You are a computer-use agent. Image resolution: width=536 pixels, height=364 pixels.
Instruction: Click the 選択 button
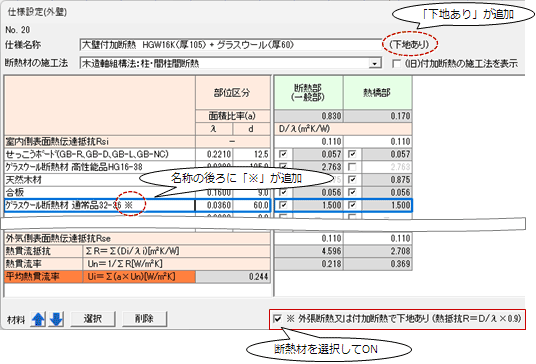93,319
